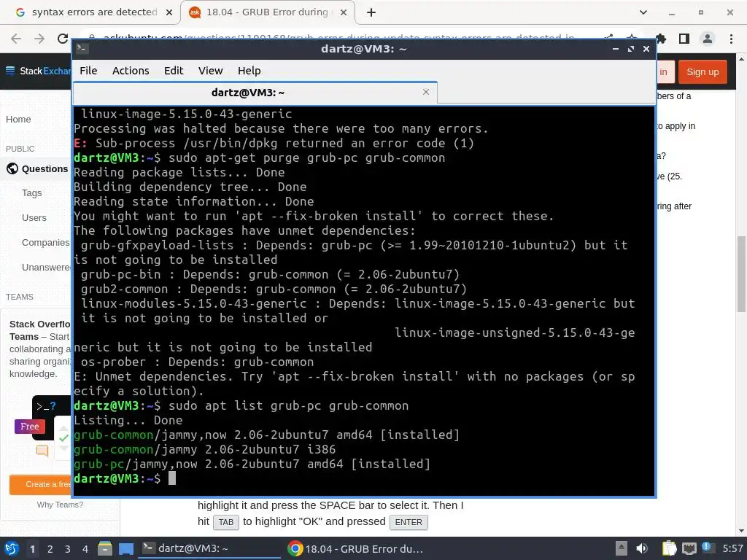Click the Ask Ubuntu favicon on the active tab
Image resolution: width=747 pixels, height=560 pixels.
(x=194, y=12)
